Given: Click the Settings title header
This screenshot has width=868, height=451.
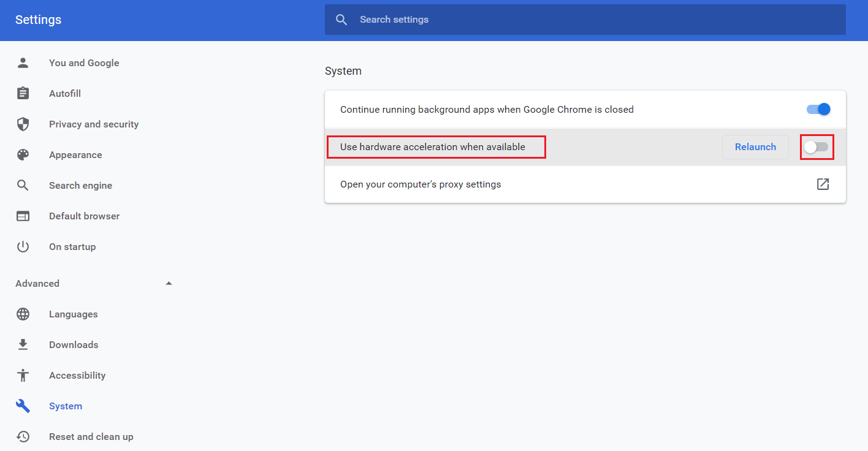Looking at the screenshot, I should [x=38, y=20].
